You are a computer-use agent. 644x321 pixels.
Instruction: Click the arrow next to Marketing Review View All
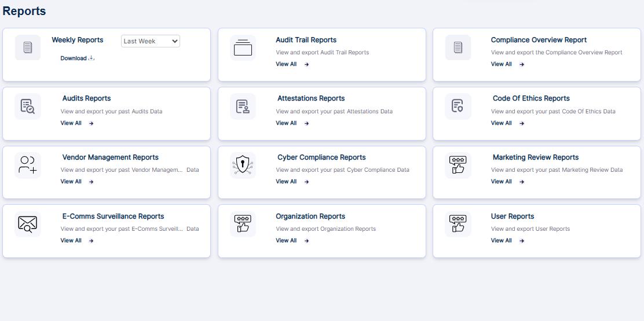[x=522, y=182]
